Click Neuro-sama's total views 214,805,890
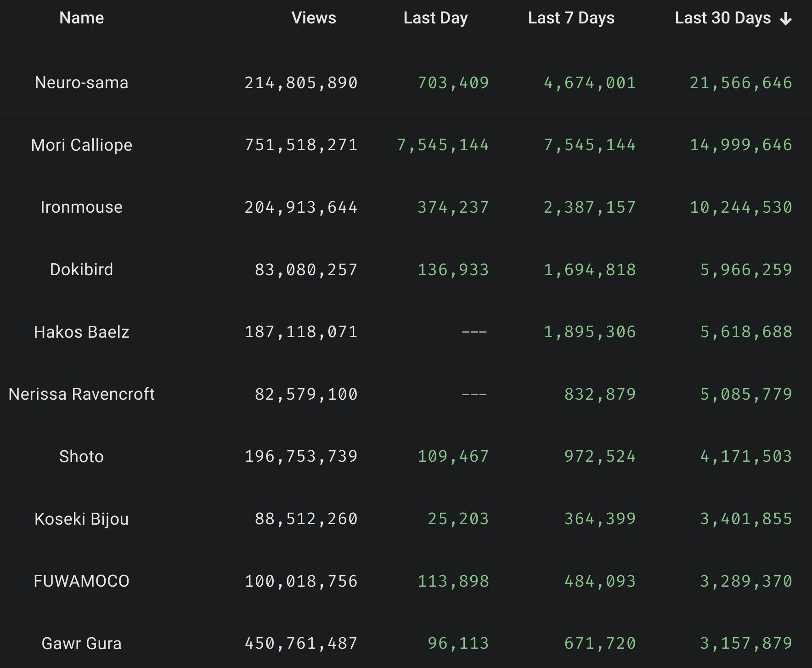This screenshot has height=668, width=812. pyautogui.click(x=301, y=83)
